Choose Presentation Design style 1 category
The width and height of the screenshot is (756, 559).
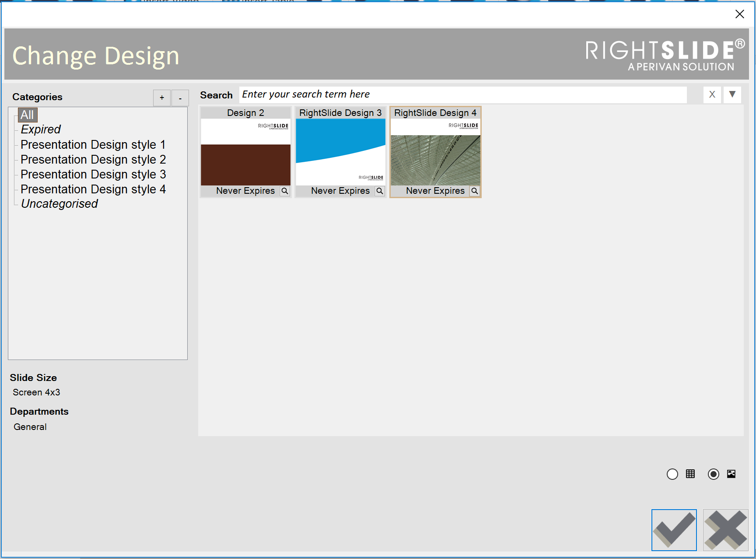click(93, 144)
